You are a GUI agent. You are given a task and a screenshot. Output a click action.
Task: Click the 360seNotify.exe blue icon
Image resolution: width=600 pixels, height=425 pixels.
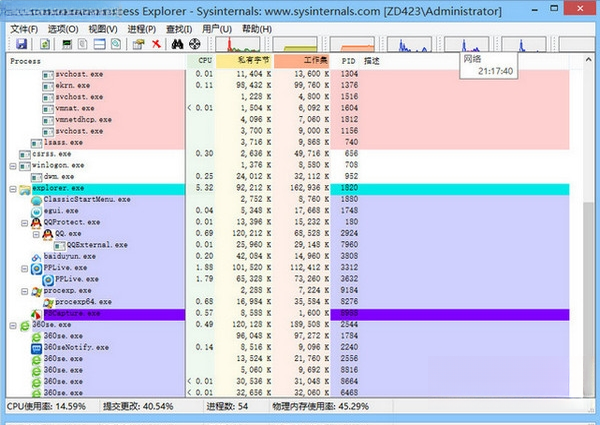tap(36, 348)
